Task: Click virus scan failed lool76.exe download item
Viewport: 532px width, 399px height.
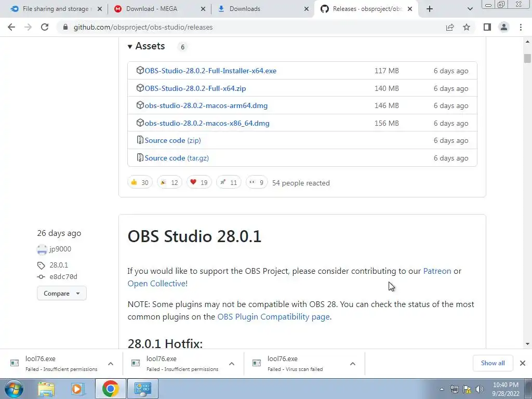Action: (304, 363)
